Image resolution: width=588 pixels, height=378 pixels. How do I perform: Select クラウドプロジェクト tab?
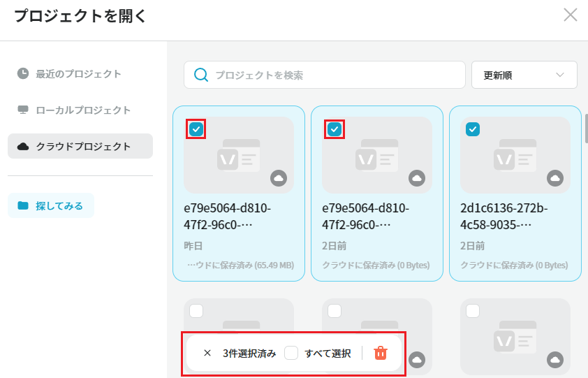80,146
